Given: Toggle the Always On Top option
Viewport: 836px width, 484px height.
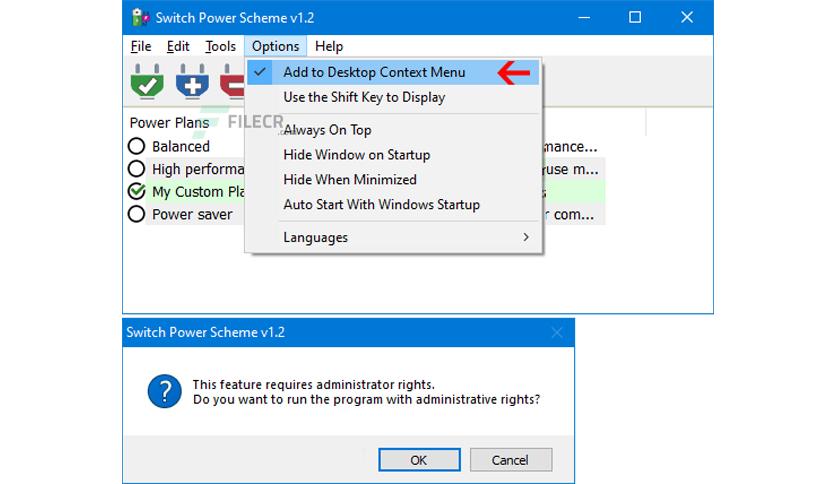Looking at the screenshot, I should pos(393,130).
